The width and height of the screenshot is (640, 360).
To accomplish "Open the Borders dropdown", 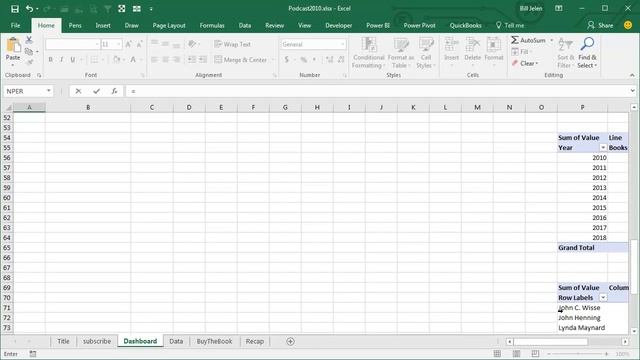I will point(103,60).
